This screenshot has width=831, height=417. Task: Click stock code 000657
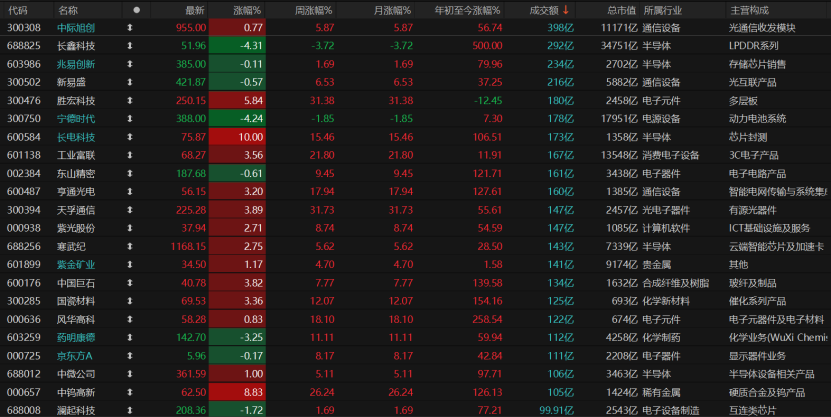23,393
